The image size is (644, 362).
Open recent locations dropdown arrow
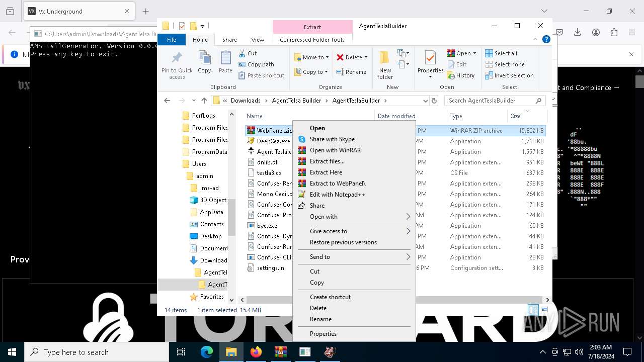click(194, 101)
